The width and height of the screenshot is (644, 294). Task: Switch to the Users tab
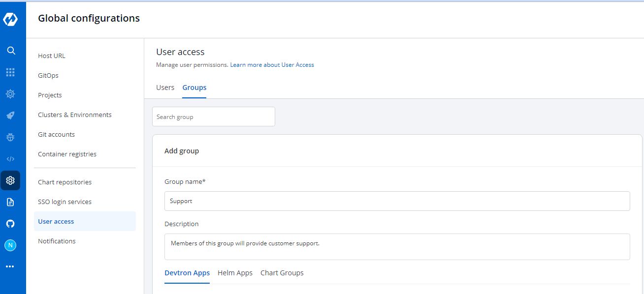click(x=165, y=88)
